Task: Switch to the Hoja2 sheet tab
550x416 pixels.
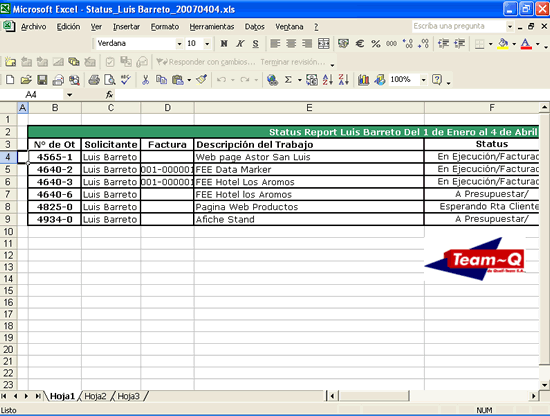Action: coord(95,396)
